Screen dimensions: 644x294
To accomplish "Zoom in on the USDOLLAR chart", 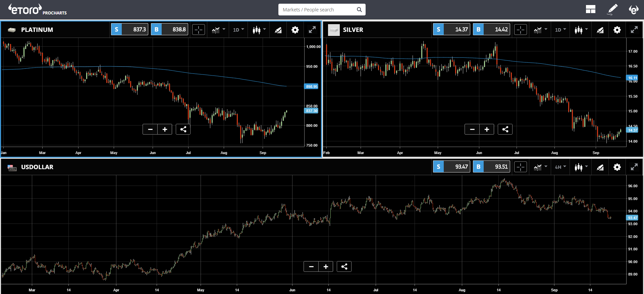I will (326, 266).
